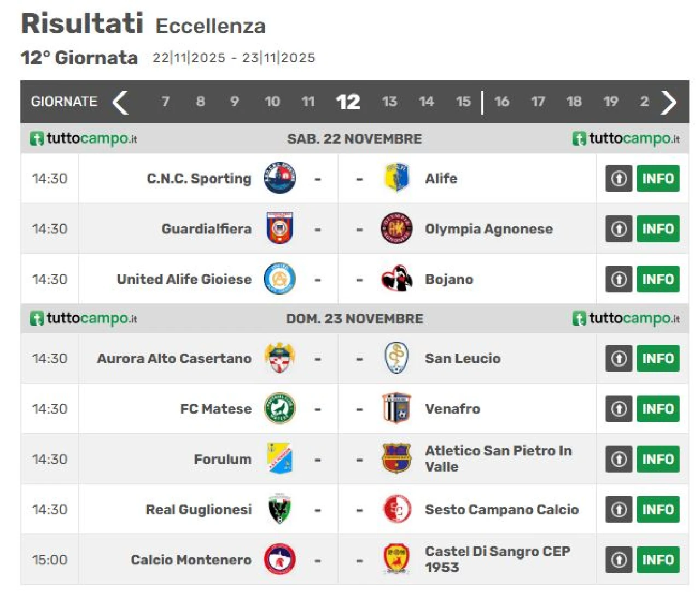Jump to giornata 16
The height and width of the screenshot is (600, 700).
click(x=501, y=102)
